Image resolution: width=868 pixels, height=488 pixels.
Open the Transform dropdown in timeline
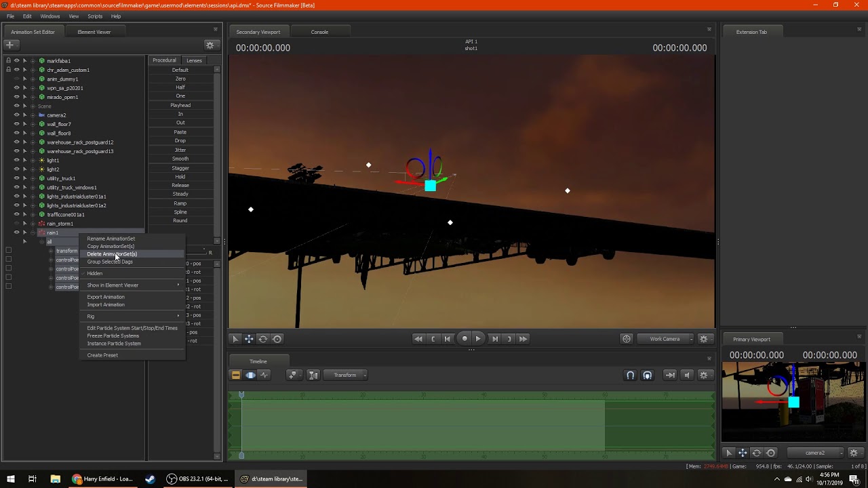(347, 375)
